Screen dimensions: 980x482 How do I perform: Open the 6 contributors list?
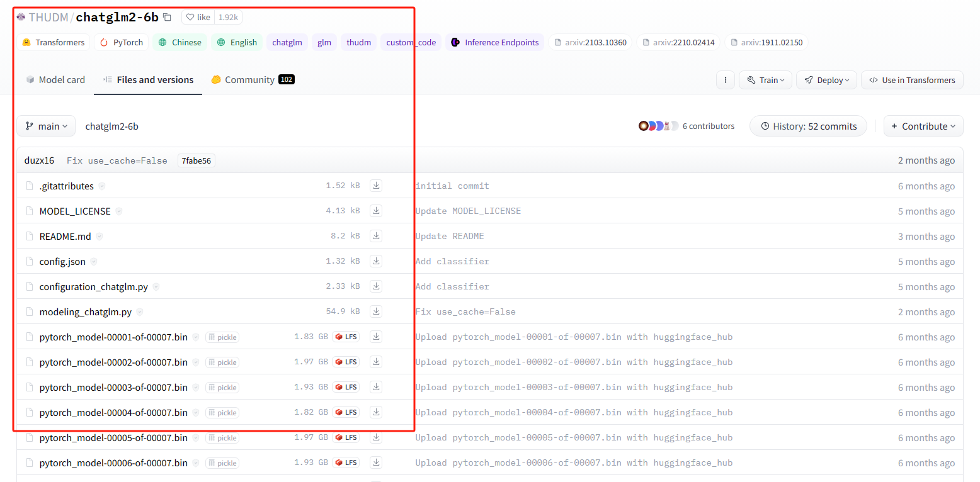tap(709, 126)
